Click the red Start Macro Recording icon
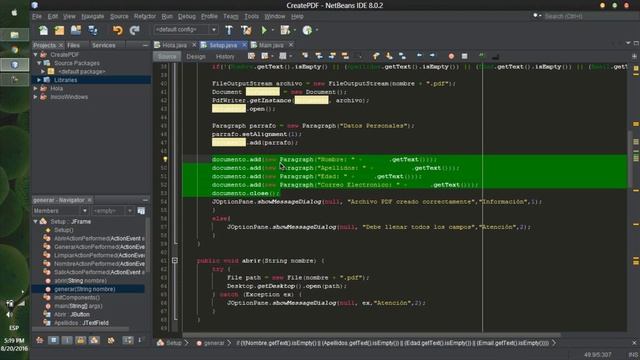Screen dimensions: 640x360 pyautogui.click(x=451, y=56)
